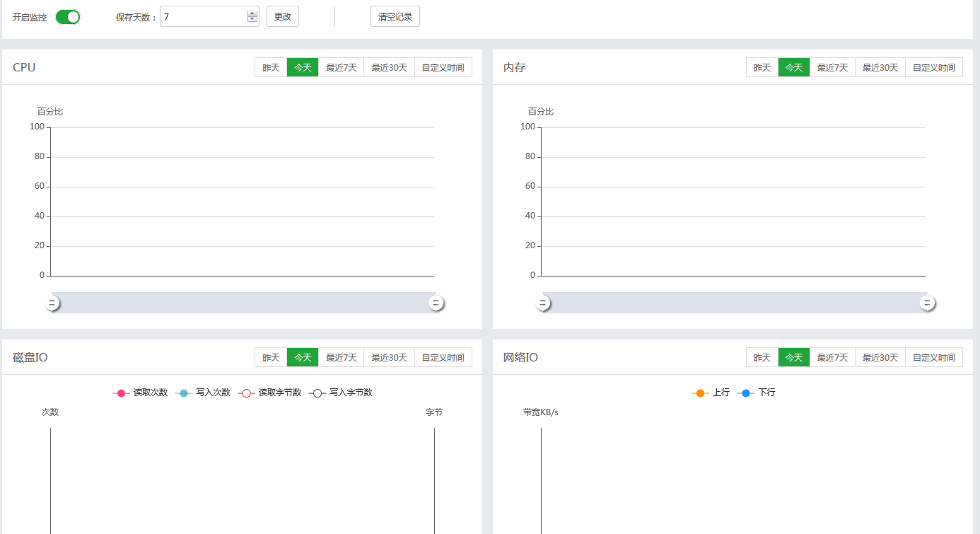
Task: Toggle the 下行 legend marker off
Action: [x=746, y=392]
